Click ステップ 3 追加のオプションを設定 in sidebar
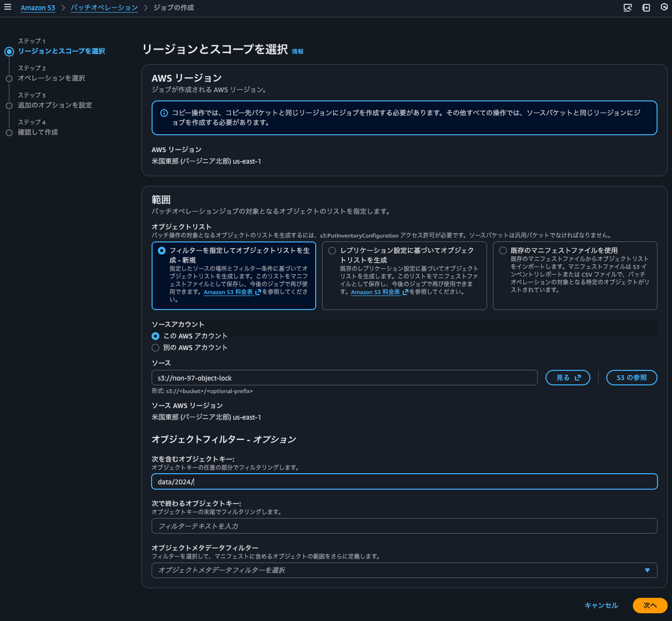672x621 pixels. 55,105
